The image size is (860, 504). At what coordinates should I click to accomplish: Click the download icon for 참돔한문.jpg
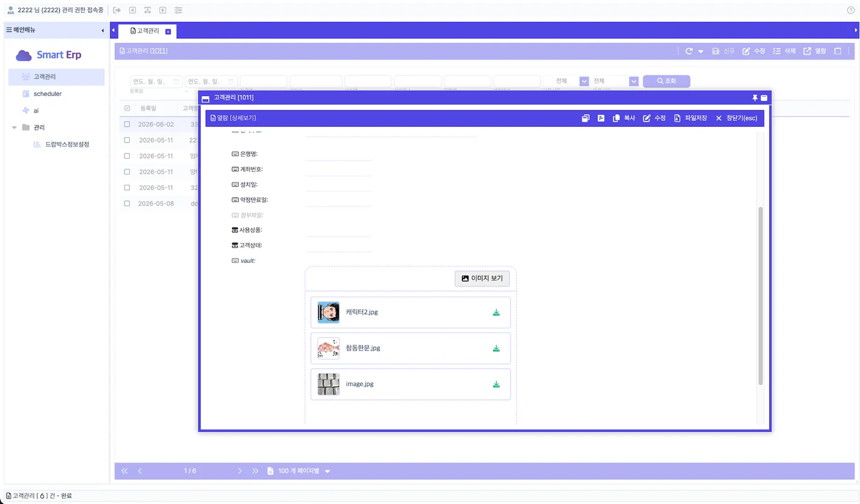(496, 348)
